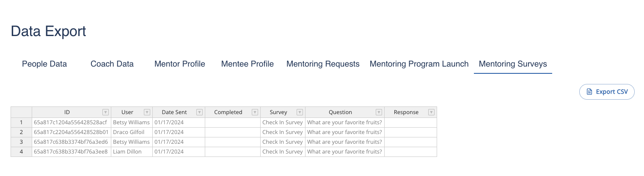The width and height of the screenshot is (644, 176).
Task: Open the Response column filter dropdown
Action: 431,112
